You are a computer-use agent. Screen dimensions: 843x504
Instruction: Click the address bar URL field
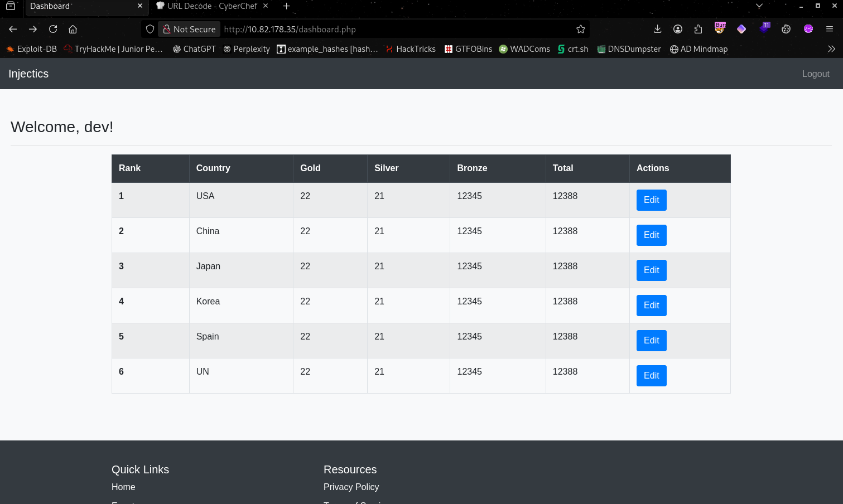(391, 29)
